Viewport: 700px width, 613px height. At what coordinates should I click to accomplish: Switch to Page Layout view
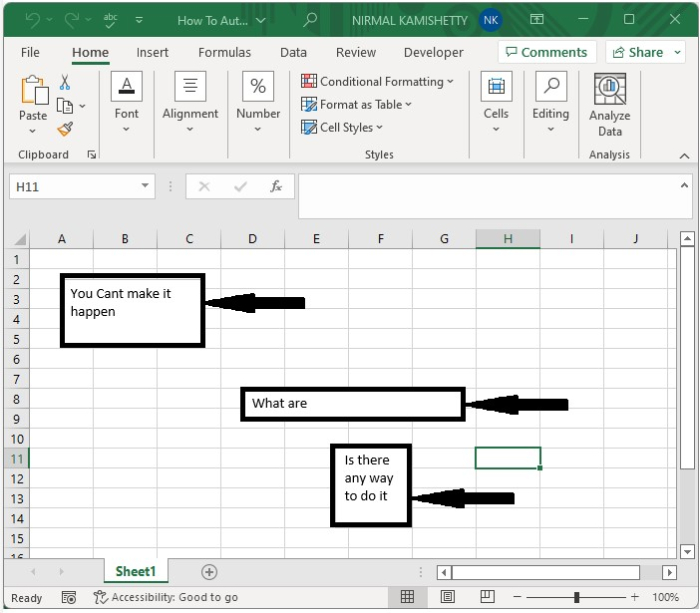447,596
